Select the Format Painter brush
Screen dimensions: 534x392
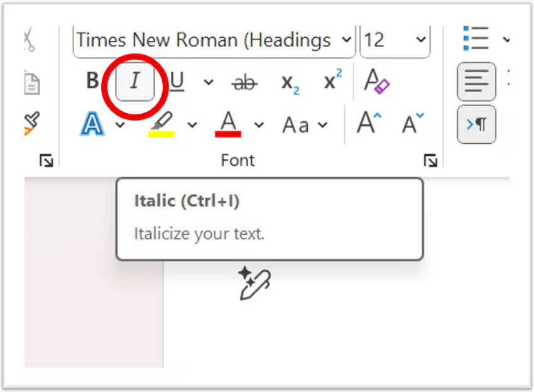(31, 124)
